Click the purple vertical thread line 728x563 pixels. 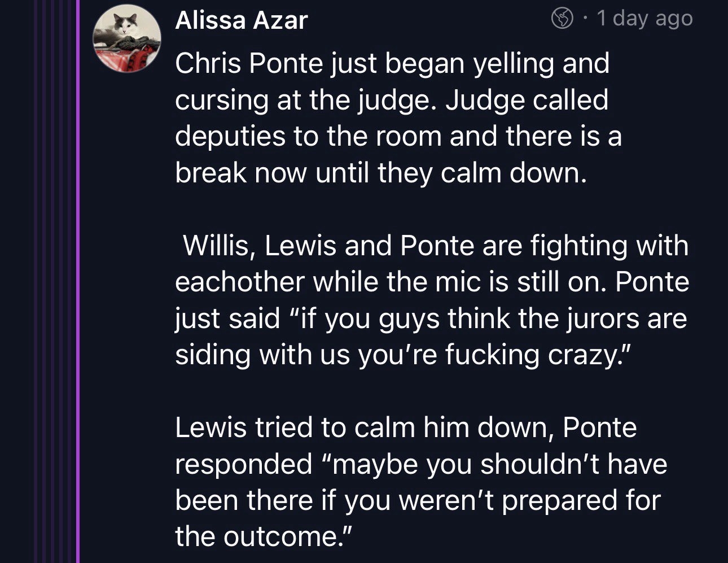(78, 282)
